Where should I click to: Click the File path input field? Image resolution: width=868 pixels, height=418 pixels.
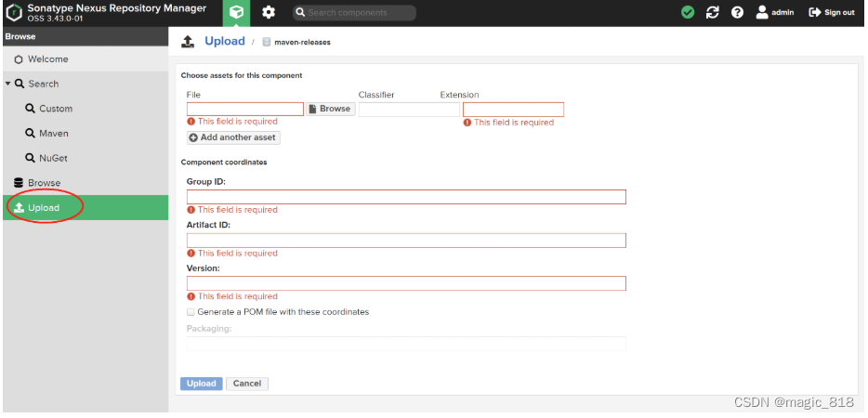pyautogui.click(x=245, y=109)
